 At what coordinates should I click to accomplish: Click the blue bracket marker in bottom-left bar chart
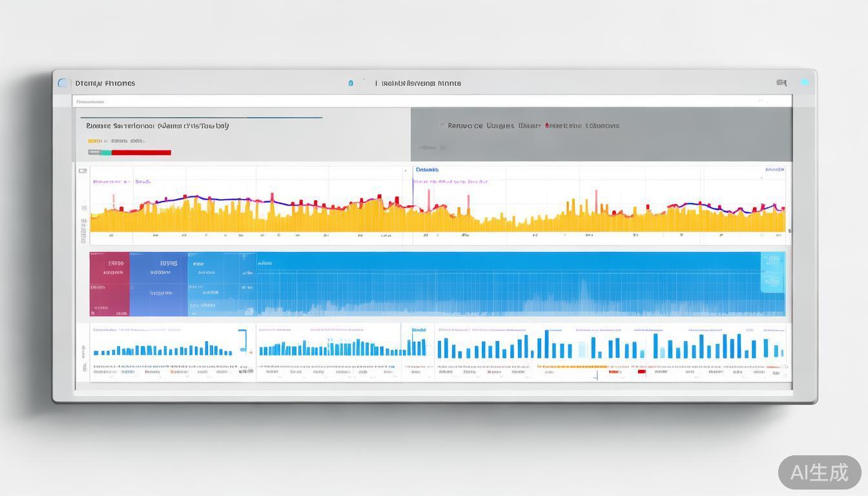click(x=243, y=340)
